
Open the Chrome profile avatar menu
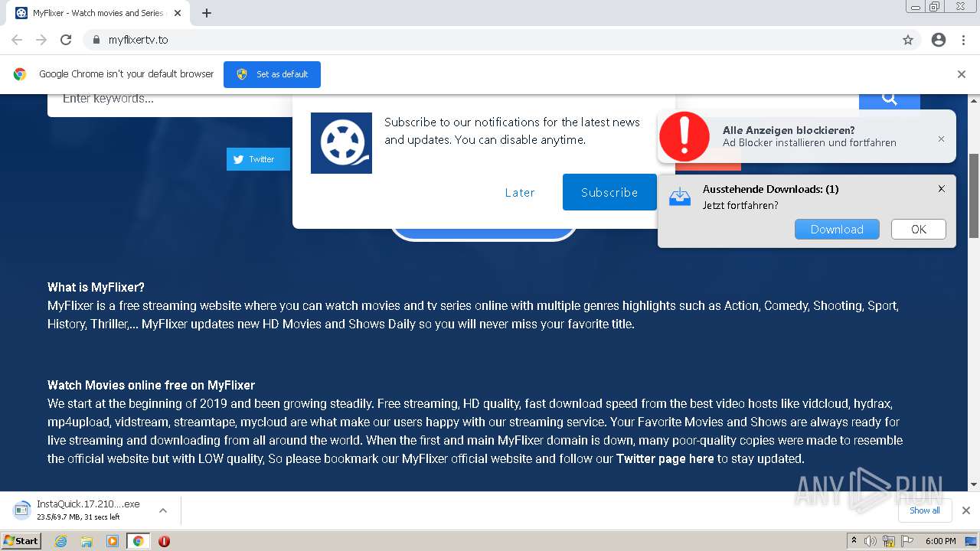pos(939,40)
